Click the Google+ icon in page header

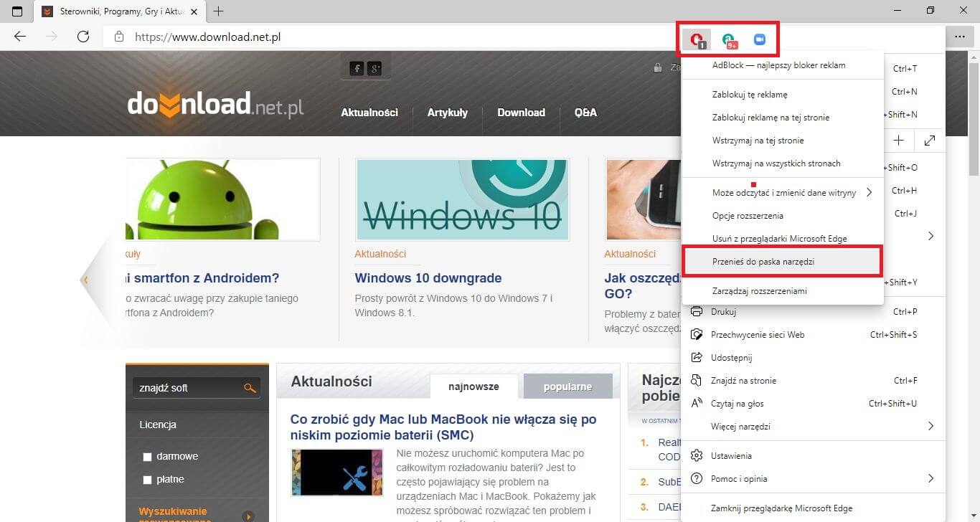[374, 69]
